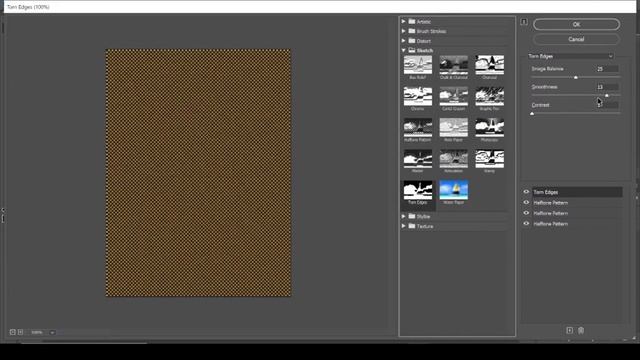
Task: Select the Graphic Pen filter
Action: coord(489,96)
